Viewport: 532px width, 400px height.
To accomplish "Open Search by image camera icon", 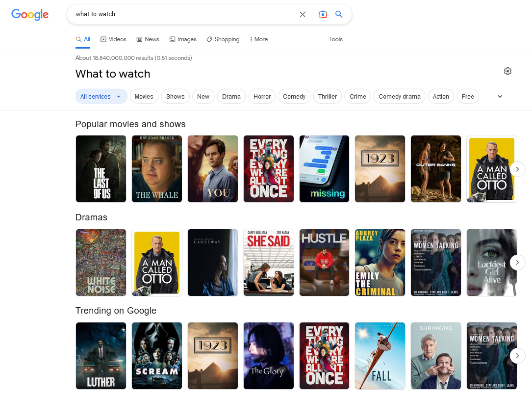I will click(x=323, y=14).
